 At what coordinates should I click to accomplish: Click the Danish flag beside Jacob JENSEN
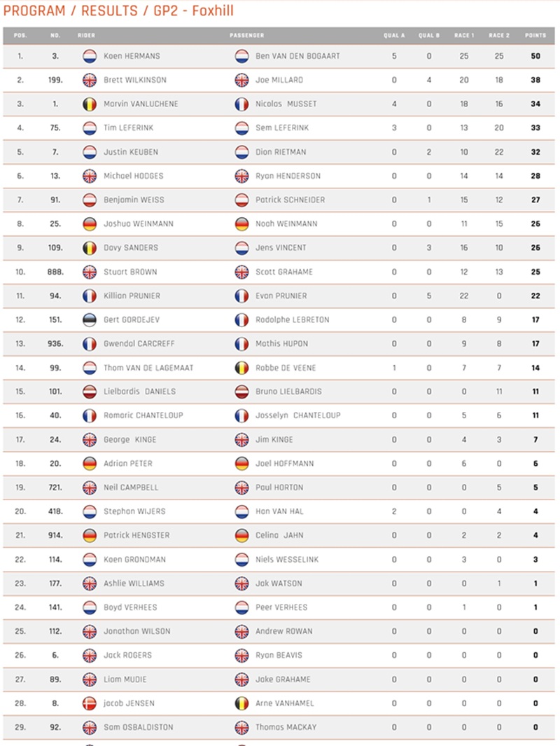(x=90, y=703)
